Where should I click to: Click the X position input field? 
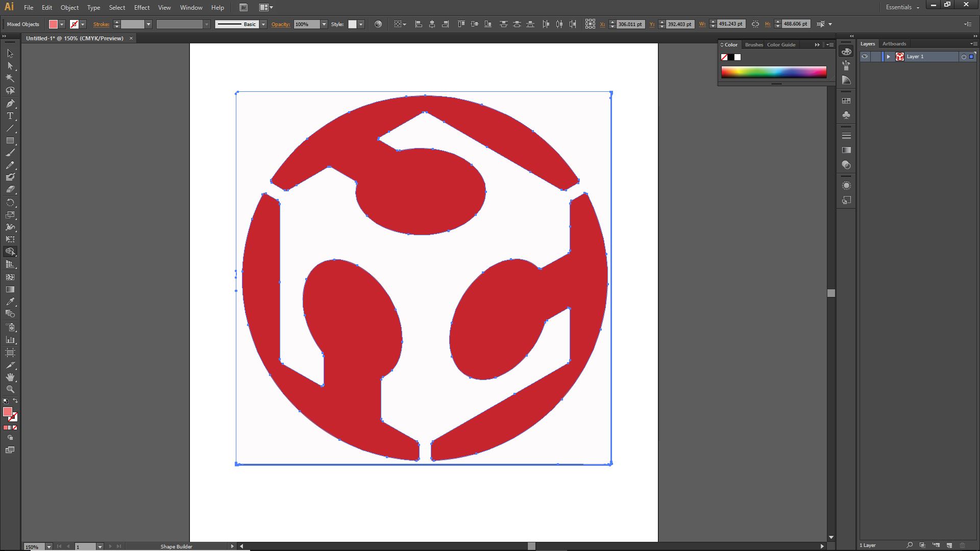pyautogui.click(x=630, y=24)
